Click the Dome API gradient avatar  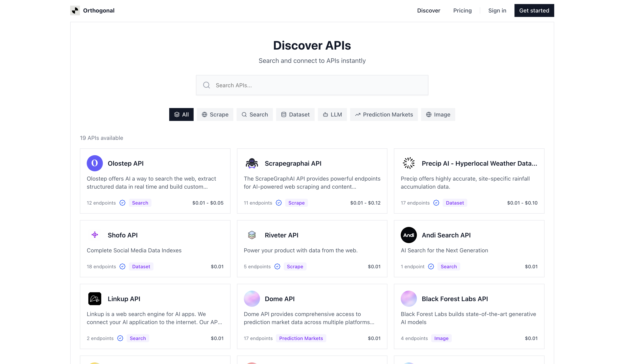click(x=251, y=299)
